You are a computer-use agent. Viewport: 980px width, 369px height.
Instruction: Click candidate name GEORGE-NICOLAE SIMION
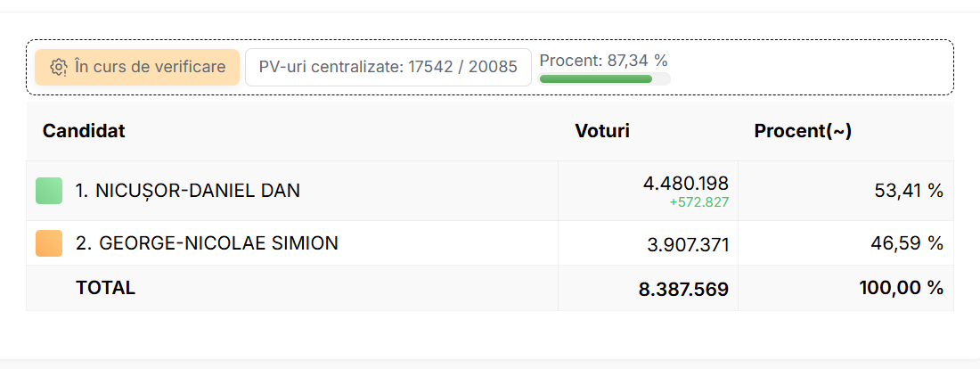[207, 242]
